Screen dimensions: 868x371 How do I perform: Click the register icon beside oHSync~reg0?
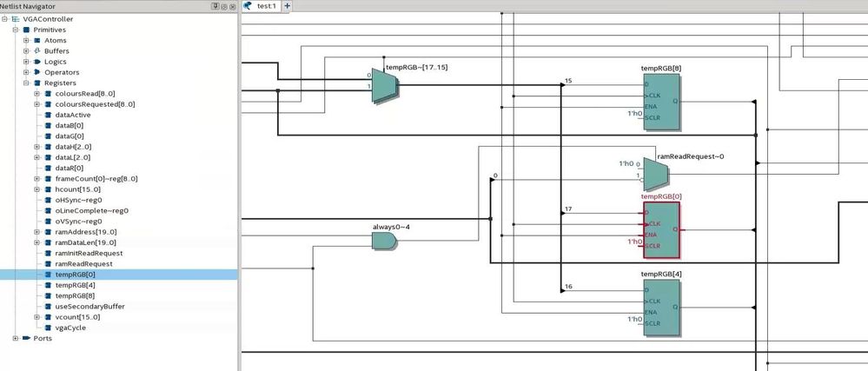coord(48,200)
